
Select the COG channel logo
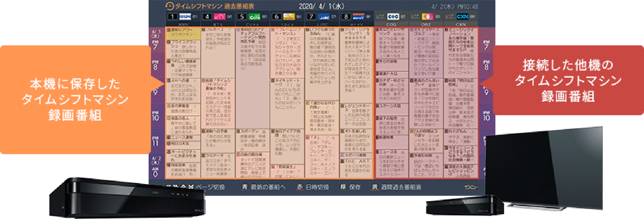(393, 16)
